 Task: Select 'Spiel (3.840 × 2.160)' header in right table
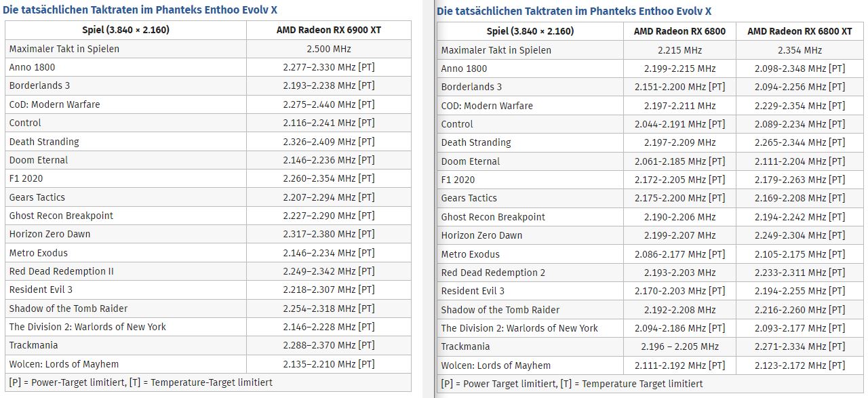click(x=530, y=31)
